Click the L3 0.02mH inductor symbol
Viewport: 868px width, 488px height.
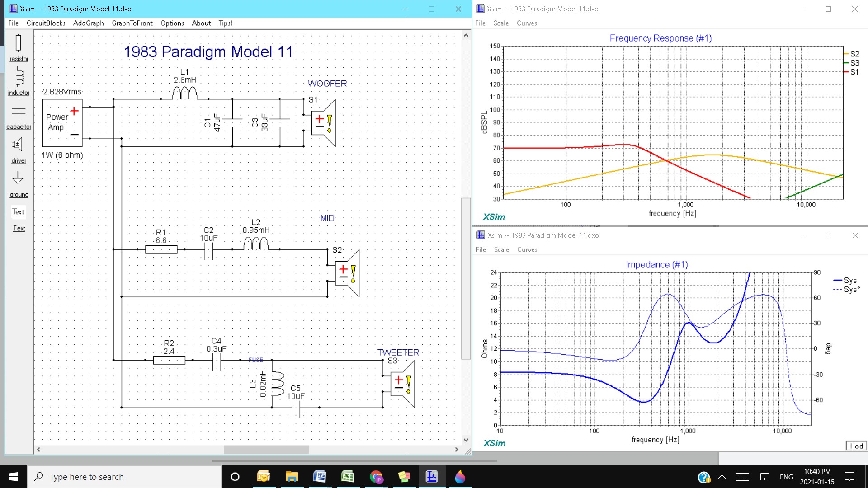277,384
